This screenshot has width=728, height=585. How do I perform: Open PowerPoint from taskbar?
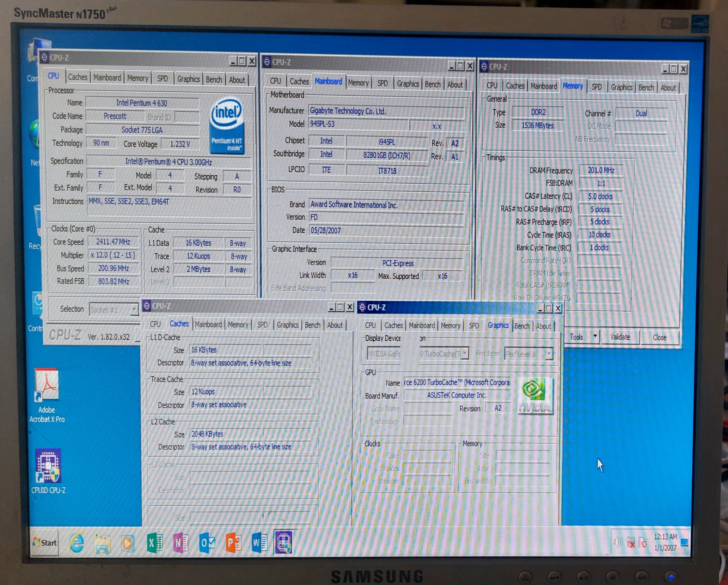click(233, 543)
